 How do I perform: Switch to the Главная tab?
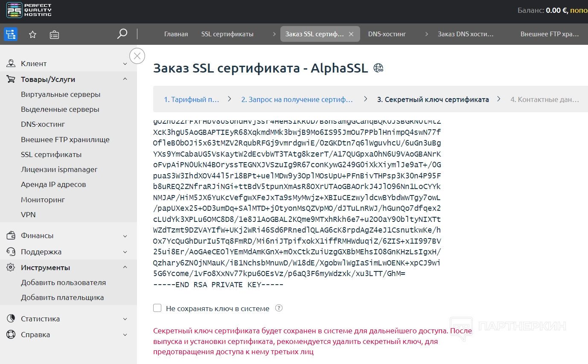176,34
